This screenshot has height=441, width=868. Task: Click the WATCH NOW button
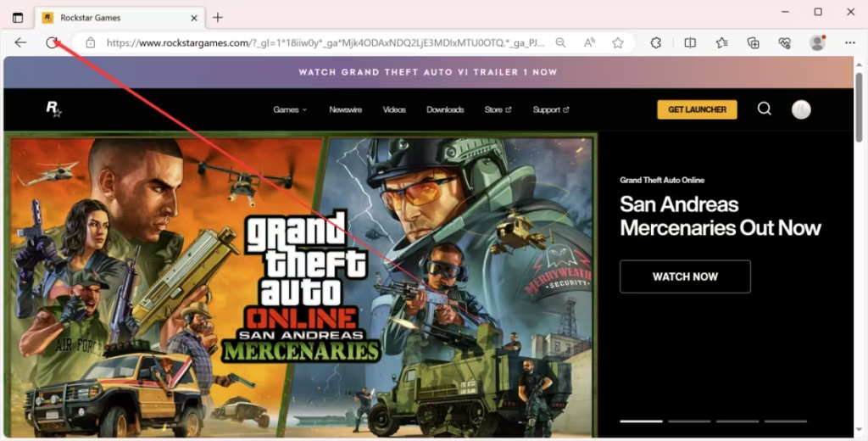685,276
